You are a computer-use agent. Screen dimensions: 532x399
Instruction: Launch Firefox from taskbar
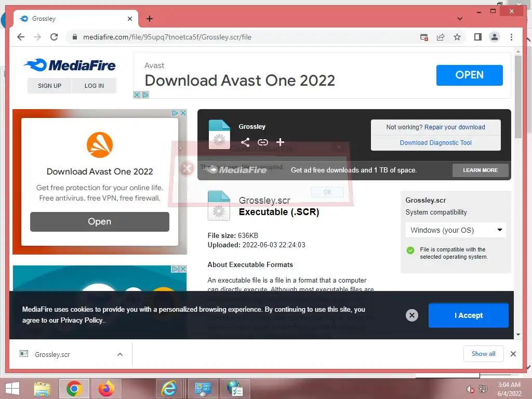tap(106, 389)
